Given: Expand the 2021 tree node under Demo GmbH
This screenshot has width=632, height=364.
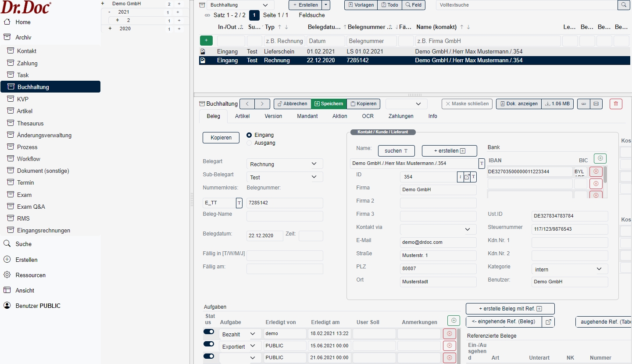Looking at the screenshot, I should 109,12.
